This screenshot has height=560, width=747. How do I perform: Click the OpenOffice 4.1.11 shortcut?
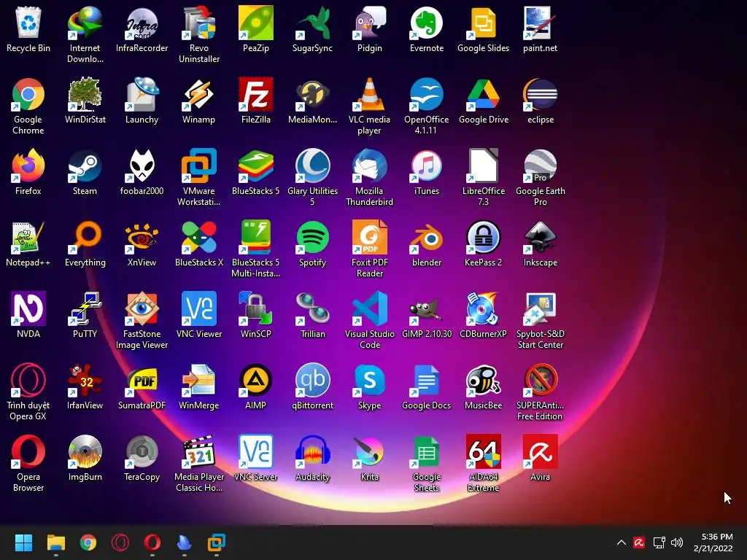426,94
